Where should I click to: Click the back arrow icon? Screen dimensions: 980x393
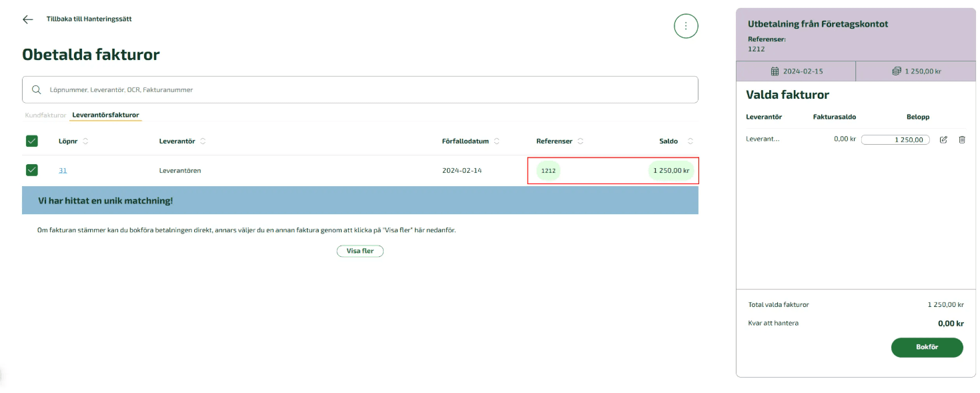tap(27, 19)
